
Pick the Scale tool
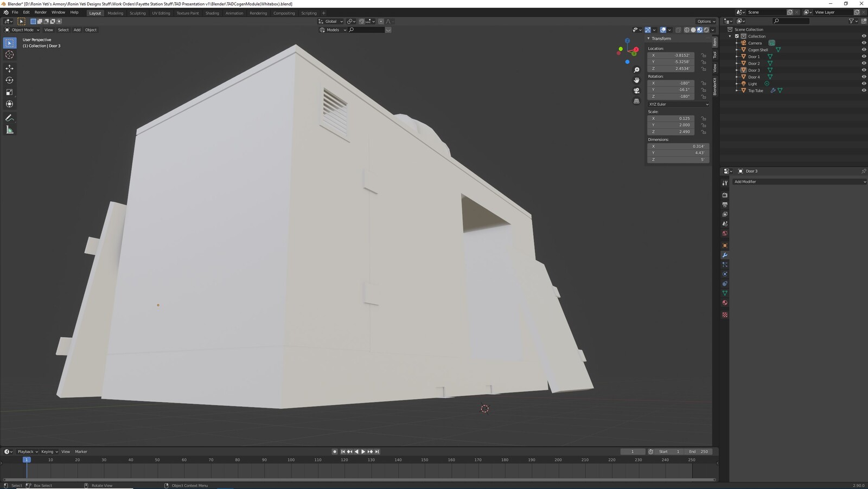pyautogui.click(x=10, y=92)
